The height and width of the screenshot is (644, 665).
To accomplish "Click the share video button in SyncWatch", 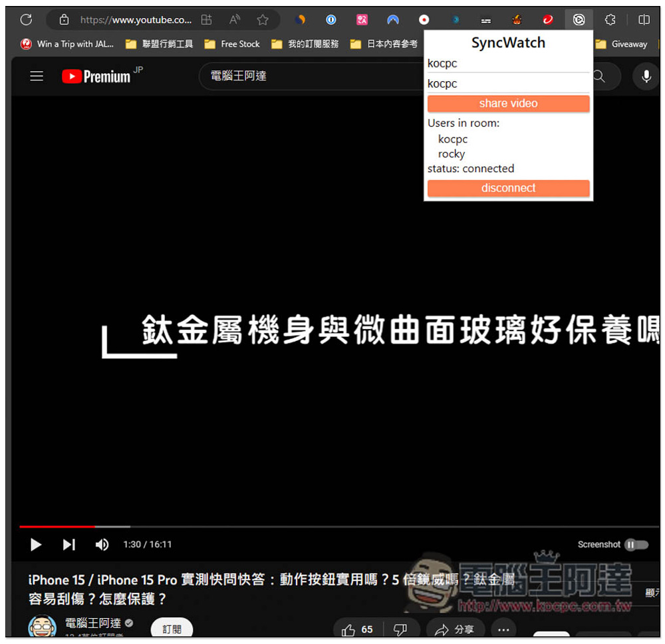I will 508,104.
